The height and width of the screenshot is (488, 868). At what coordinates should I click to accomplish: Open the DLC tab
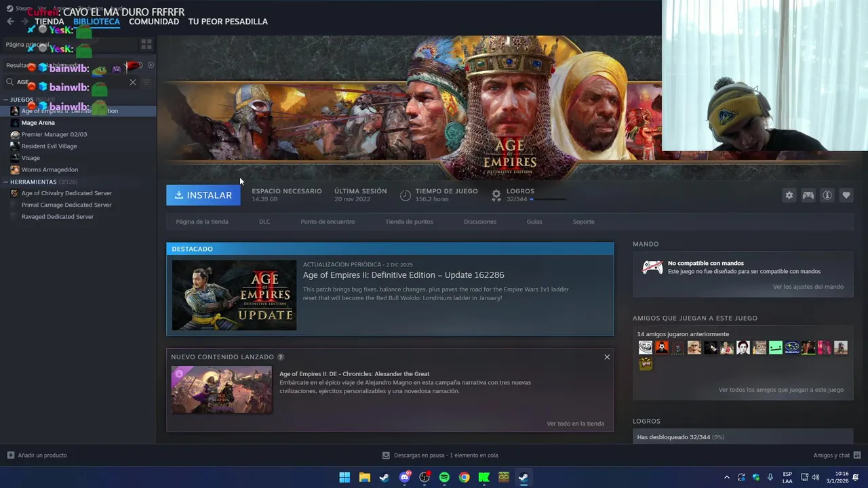[x=264, y=222]
